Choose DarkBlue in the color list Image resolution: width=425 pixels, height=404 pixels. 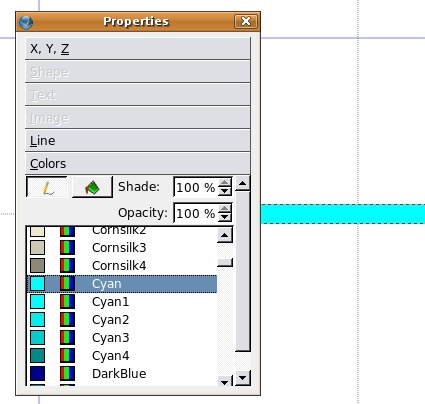[122, 373]
